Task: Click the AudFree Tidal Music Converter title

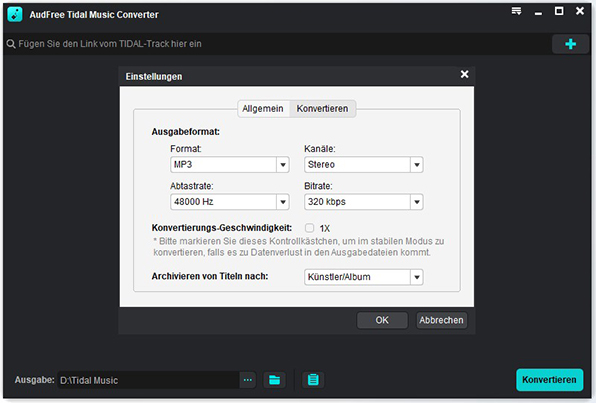Action: pyautogui.click(x=94, y=14)
